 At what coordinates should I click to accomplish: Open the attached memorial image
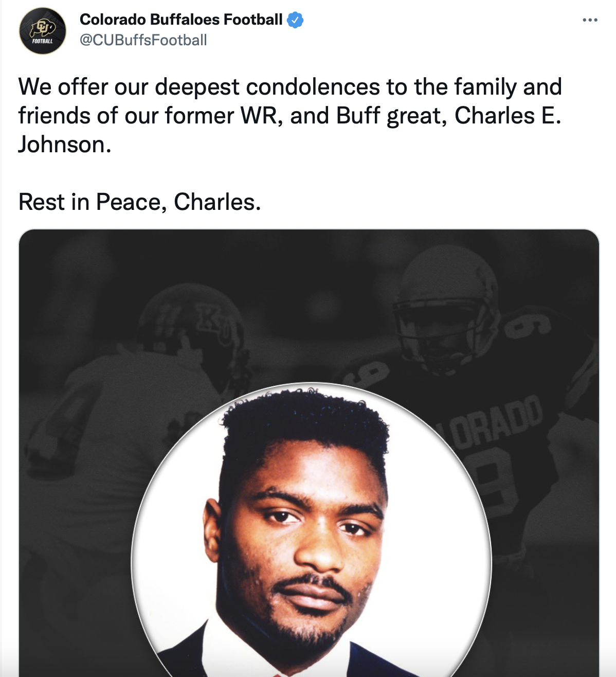tap(309, 453)
